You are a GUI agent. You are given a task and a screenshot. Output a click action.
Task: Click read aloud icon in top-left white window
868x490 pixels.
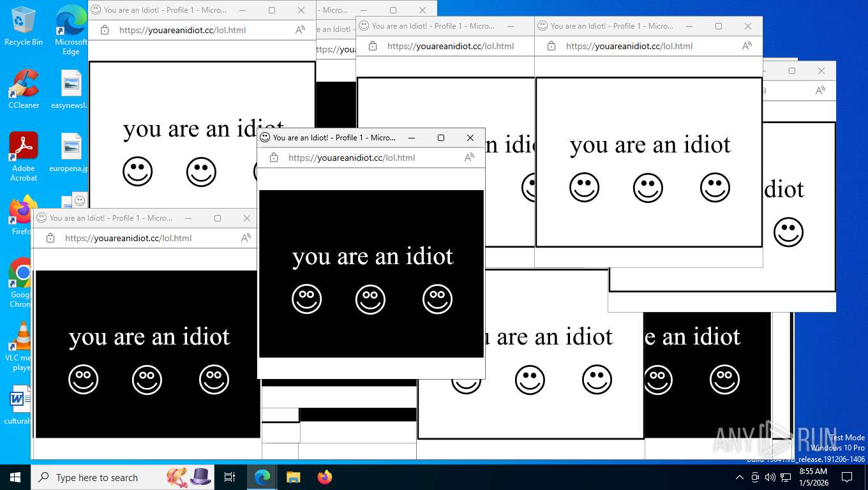tap(301, 30)
